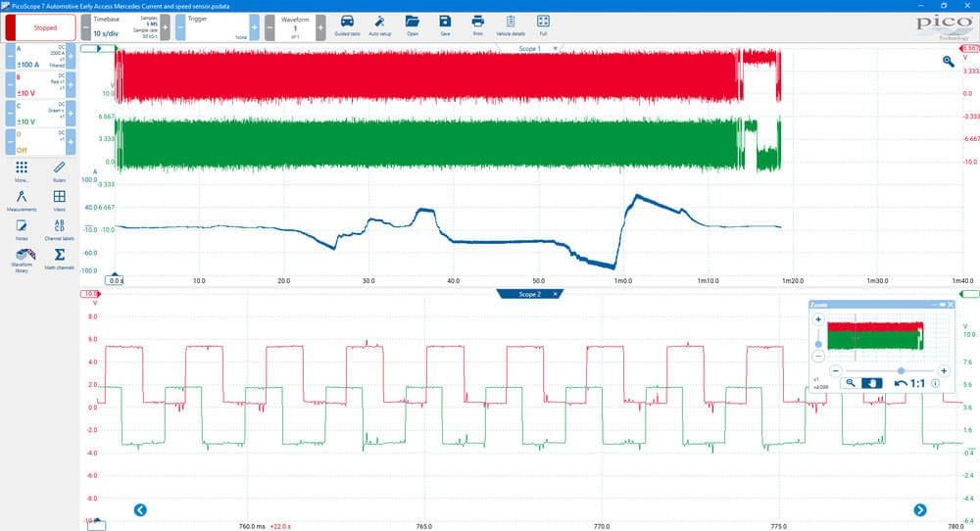
Task: Enable the hand pan mode in Zoom panel
Action: coord(872,383)
